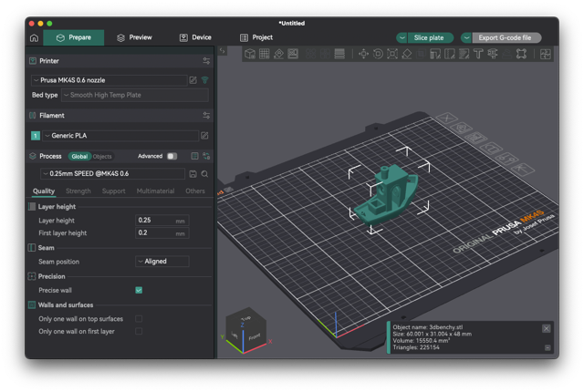Edit the Generic PLA filament preset

pos(204,136)
